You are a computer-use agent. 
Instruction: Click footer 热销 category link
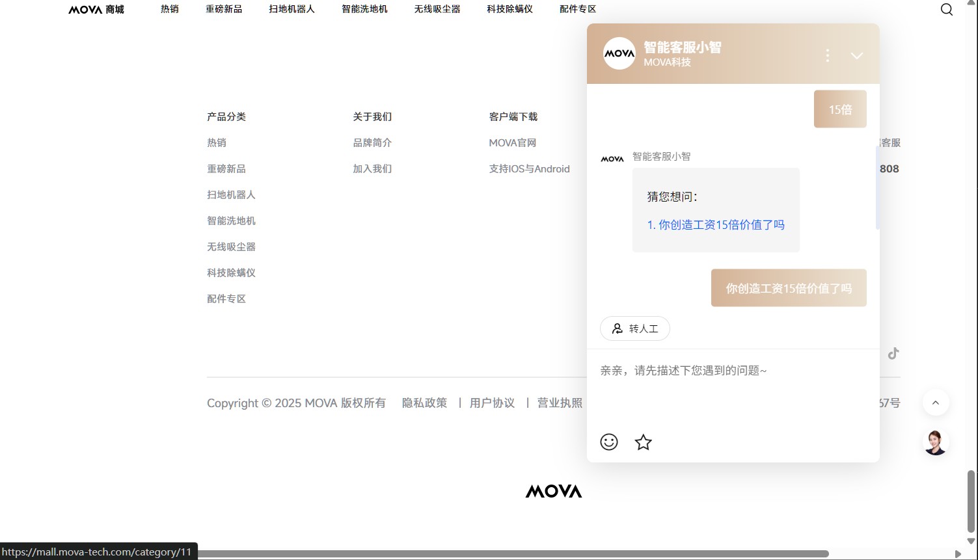point(217,142)
